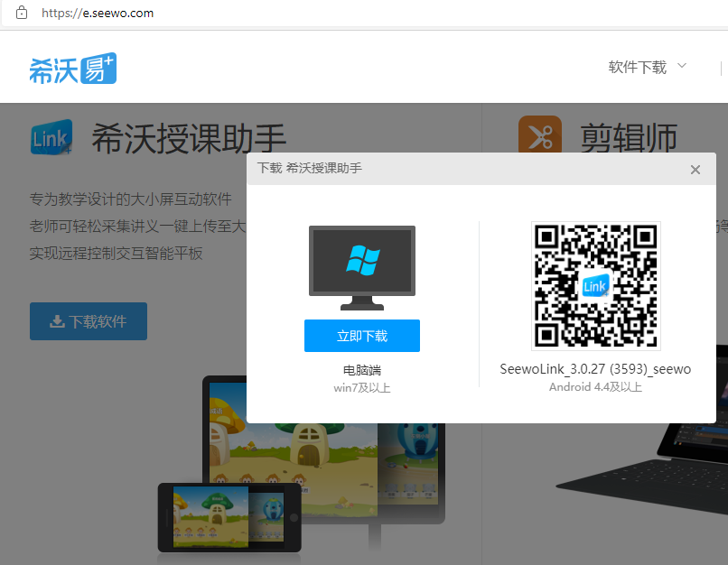Click the 电脑端 label
728x565 pixels.
[362, 370]
